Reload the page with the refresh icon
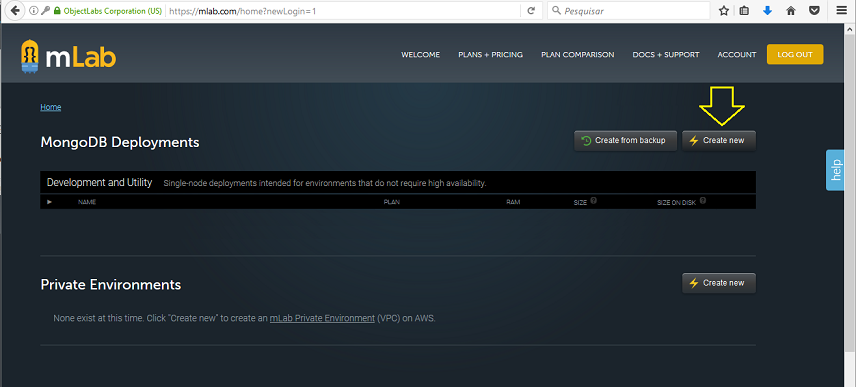 click(x=531, y=10)
